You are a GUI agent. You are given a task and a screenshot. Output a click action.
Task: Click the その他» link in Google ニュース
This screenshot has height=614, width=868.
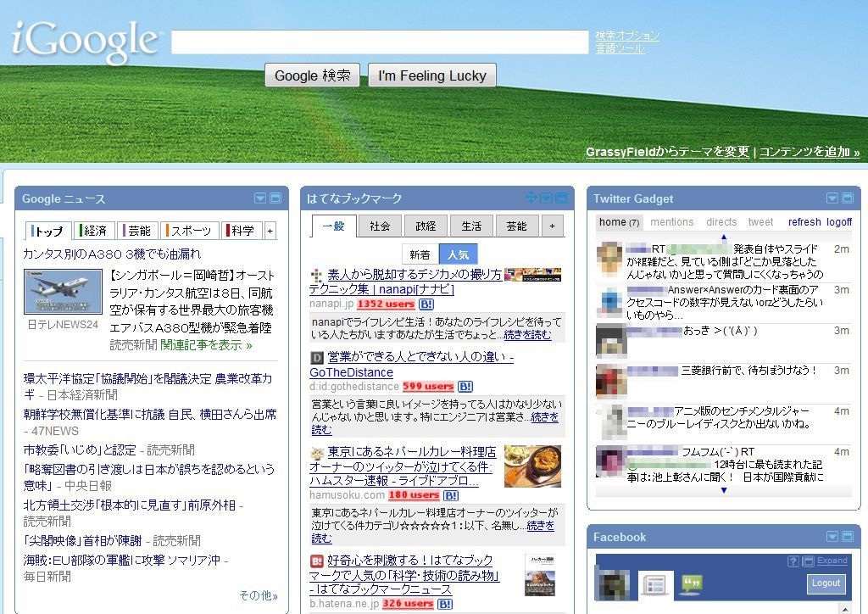pyautogui.click(x=259, y=595)
